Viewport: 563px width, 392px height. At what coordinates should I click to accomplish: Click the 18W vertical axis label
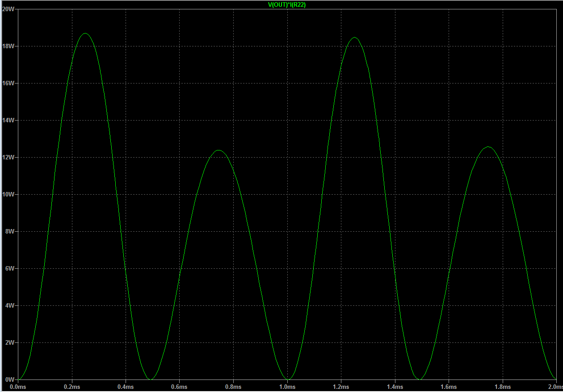click(8, 46)
